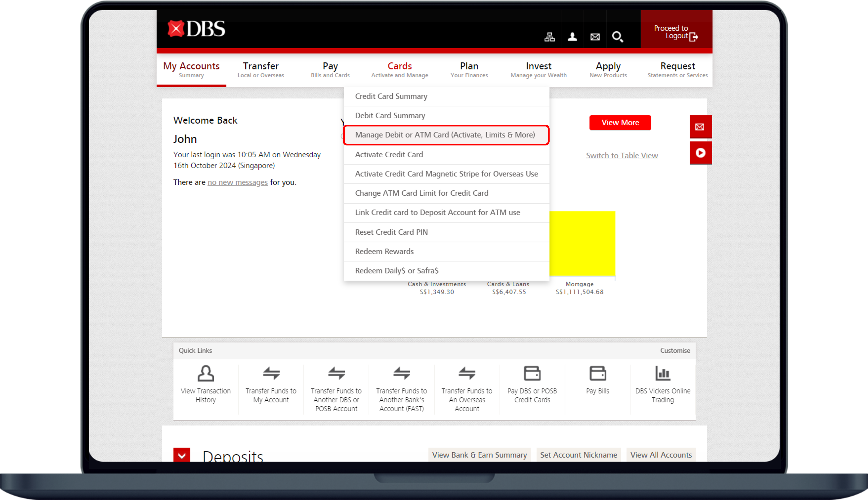868x500 pixels.
Task: Click Proceed to Logout
Action: click(x=676, y=32)
